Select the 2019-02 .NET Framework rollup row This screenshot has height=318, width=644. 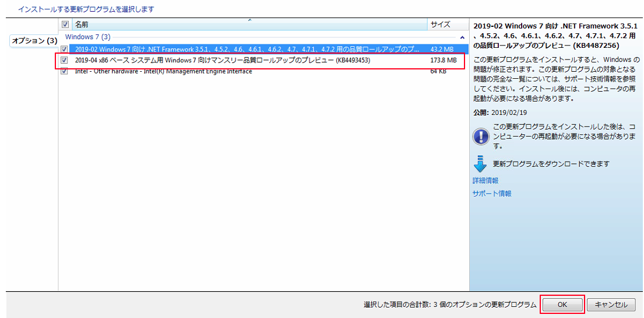pyautogui.click(x=263, y=48)
